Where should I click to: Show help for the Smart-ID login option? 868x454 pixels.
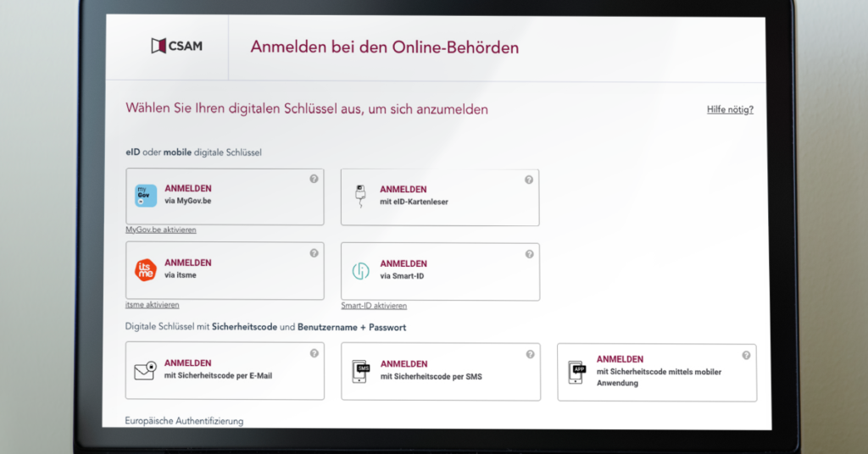pos(529,253)
